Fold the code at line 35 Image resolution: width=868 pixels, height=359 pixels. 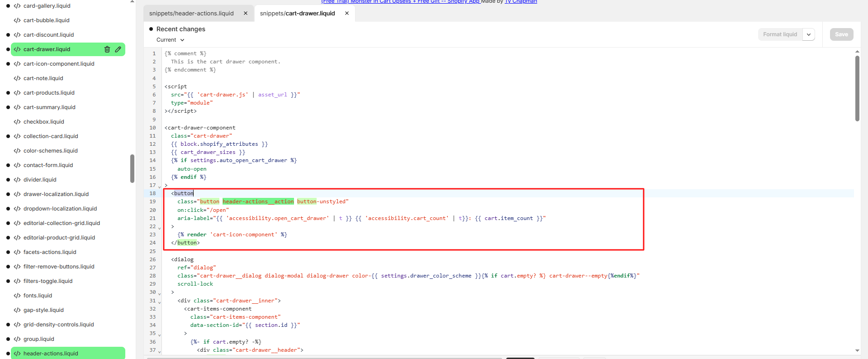click(160, 335)
